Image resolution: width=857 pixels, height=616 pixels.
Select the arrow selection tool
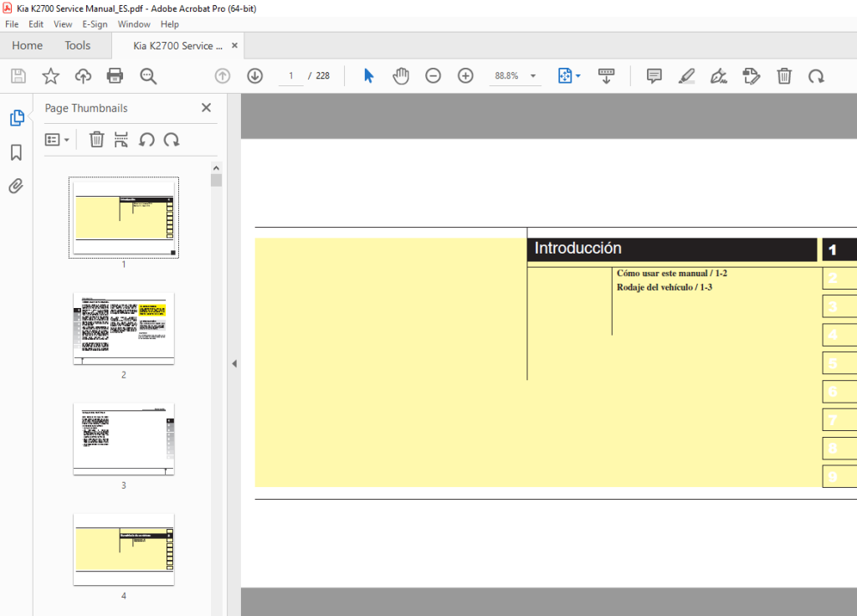tap(368, 76)
